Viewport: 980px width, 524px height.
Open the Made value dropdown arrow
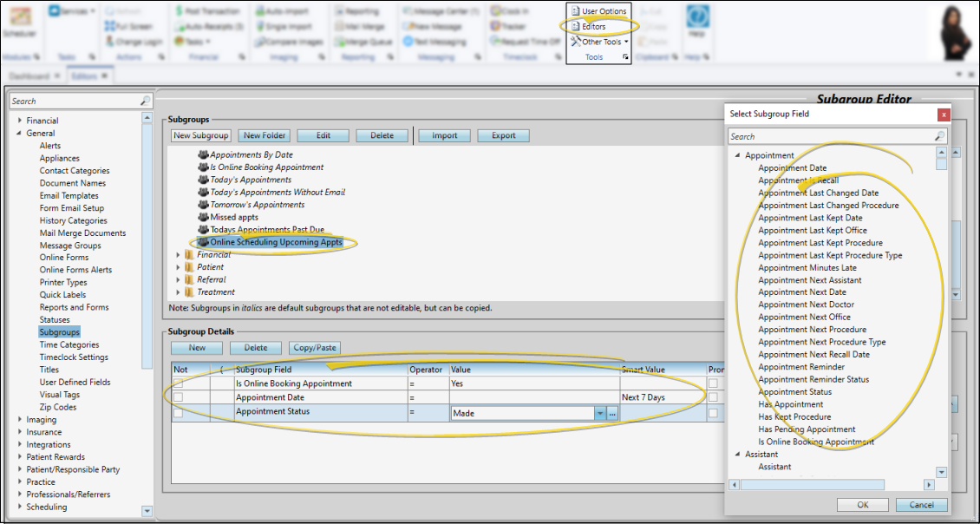599,414
